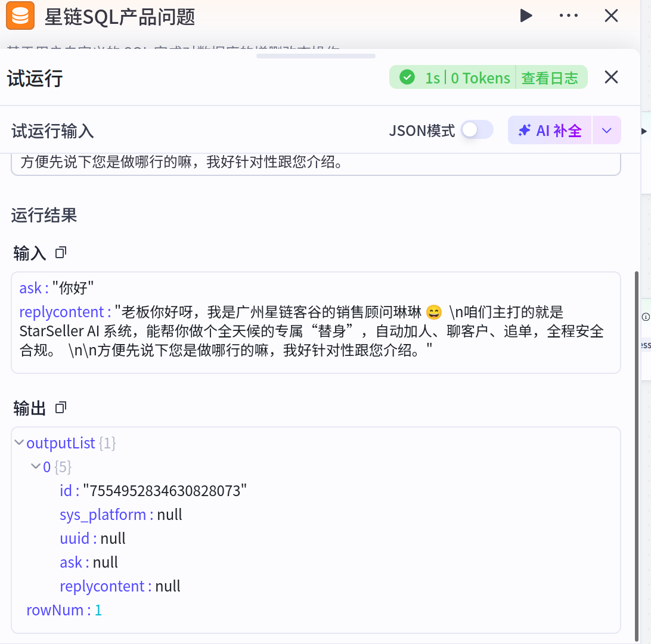The height and width of the screenshot is (644, 651).
Task: Click the gray drag handle above 试运行
Action: pos(315,56)
